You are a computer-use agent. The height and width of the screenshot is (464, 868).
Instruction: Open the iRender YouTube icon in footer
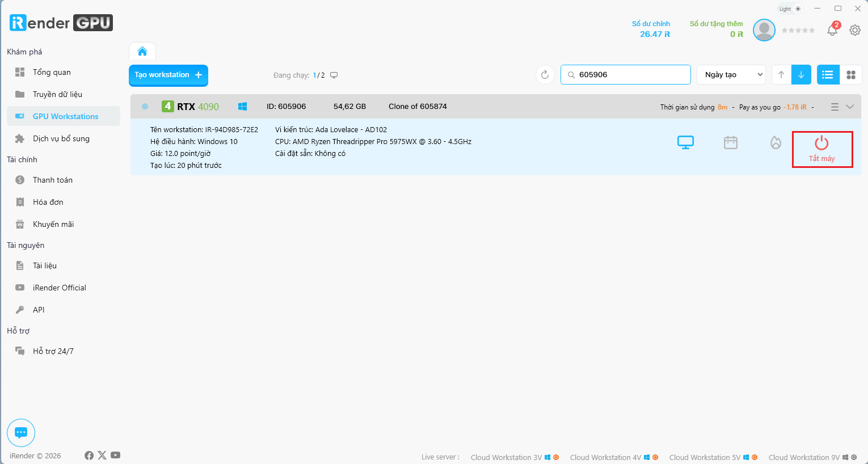[116, 455]
